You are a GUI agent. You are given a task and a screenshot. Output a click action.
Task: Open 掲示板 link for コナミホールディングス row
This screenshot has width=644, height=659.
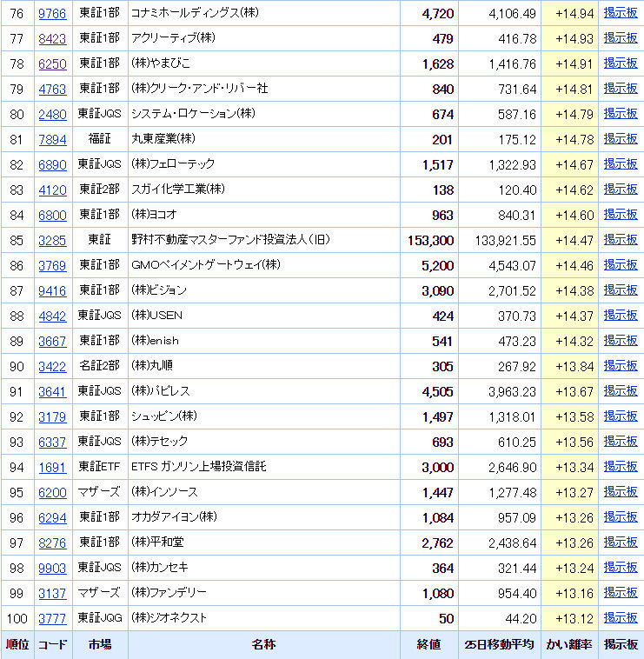[x=621, y=13]
